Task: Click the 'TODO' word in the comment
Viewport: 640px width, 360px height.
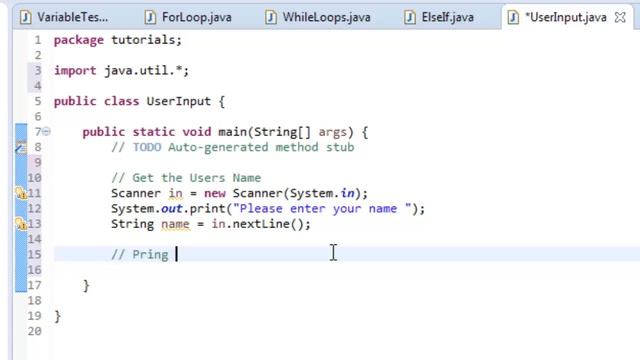Action: [x=147, y=147]
